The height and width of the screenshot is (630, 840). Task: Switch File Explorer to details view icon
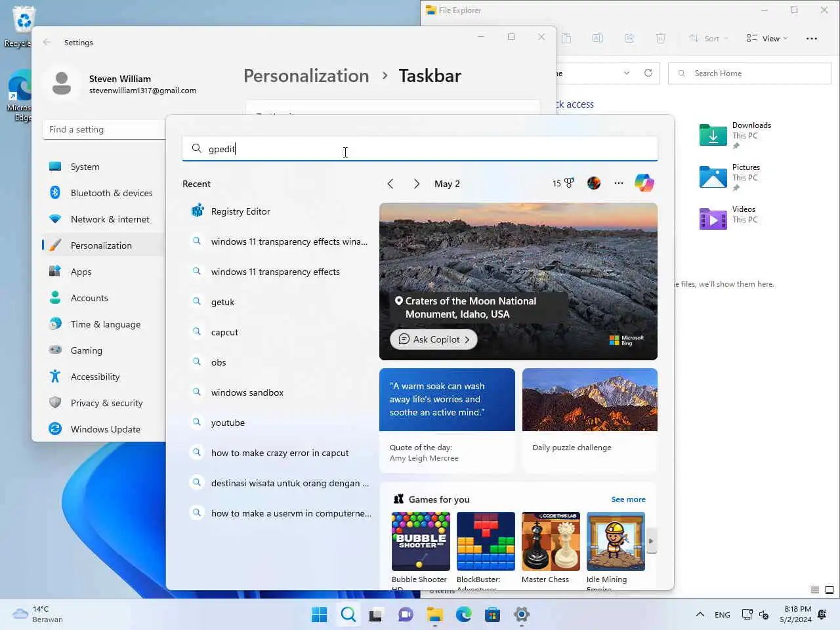point(815,590)
